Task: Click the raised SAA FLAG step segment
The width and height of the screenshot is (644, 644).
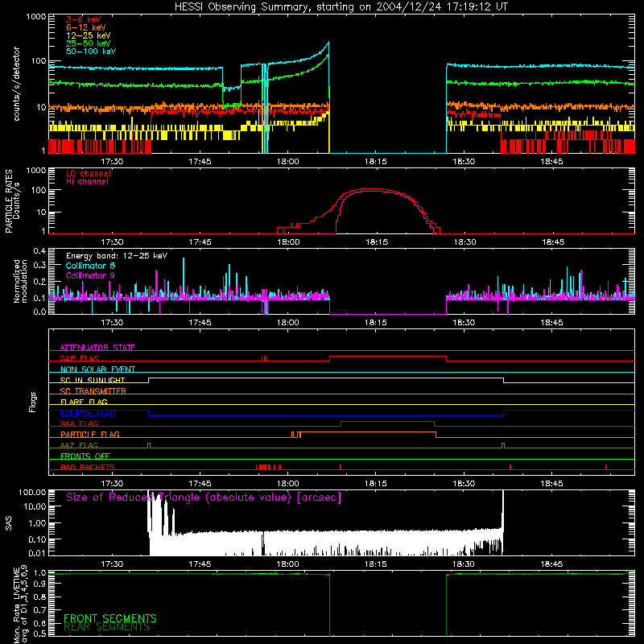Action: tap(388, 421)
